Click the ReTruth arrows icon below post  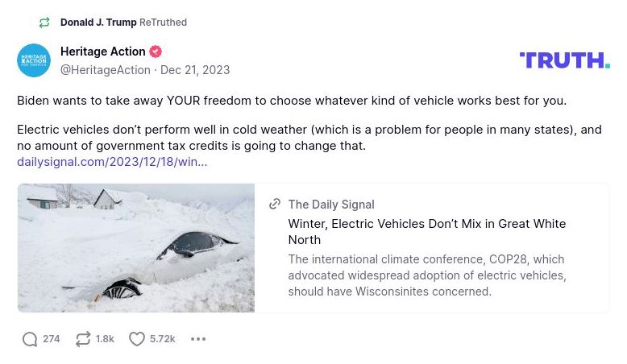[83, 339]
